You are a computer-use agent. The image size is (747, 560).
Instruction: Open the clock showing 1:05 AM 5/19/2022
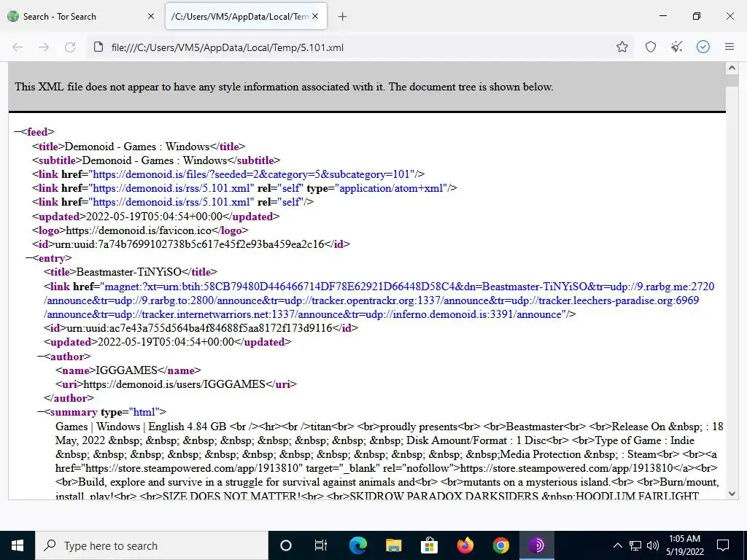tap(684, 545)
